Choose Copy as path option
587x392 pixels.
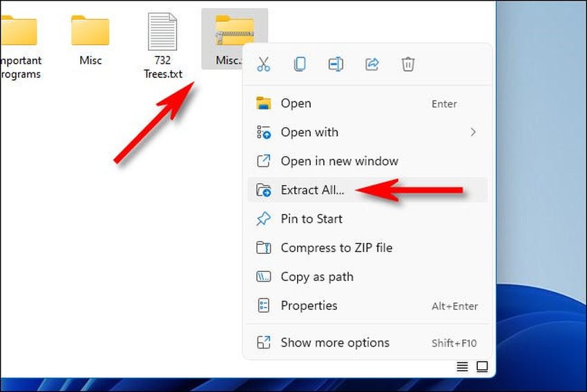[x=317, y=277]
